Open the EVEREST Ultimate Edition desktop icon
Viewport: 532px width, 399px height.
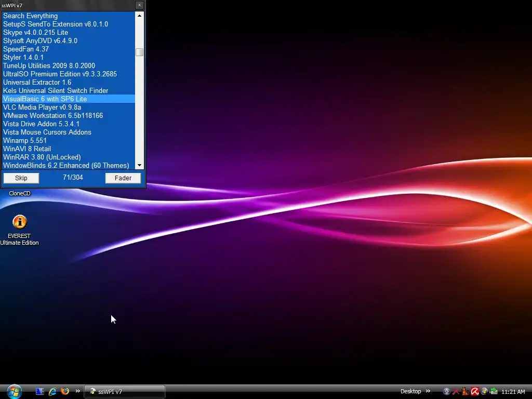click(x=19, y=230)
